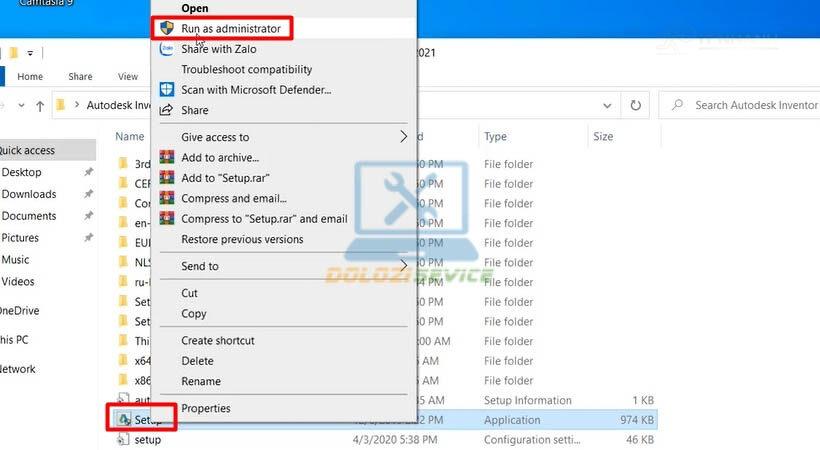Open the View ribbon tab
The image size is (820, 450).
pos(128,77)
